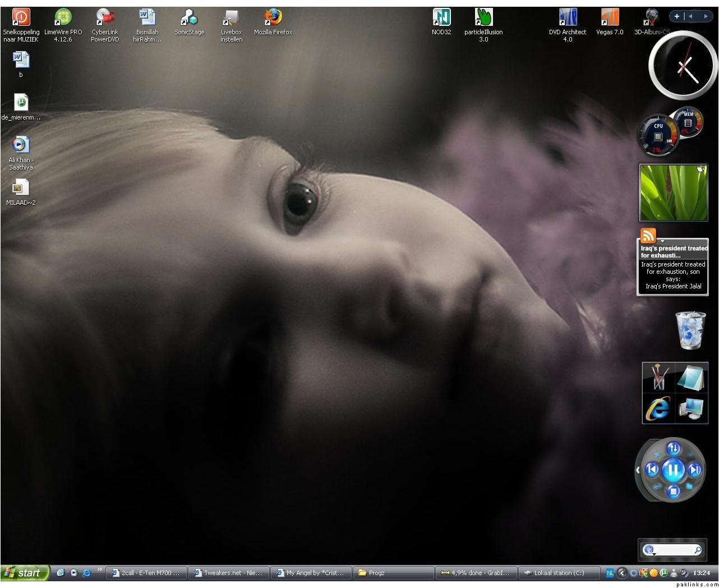
Task: Launch the NOD32 antivirus shortcut
Action: pyautogui.click(x=441, y=18)
